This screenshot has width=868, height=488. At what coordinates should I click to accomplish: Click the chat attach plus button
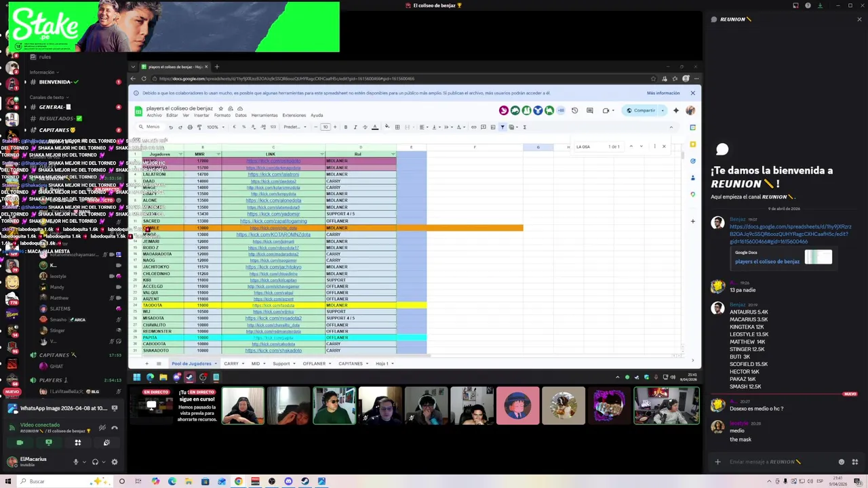tap(717, 462)
